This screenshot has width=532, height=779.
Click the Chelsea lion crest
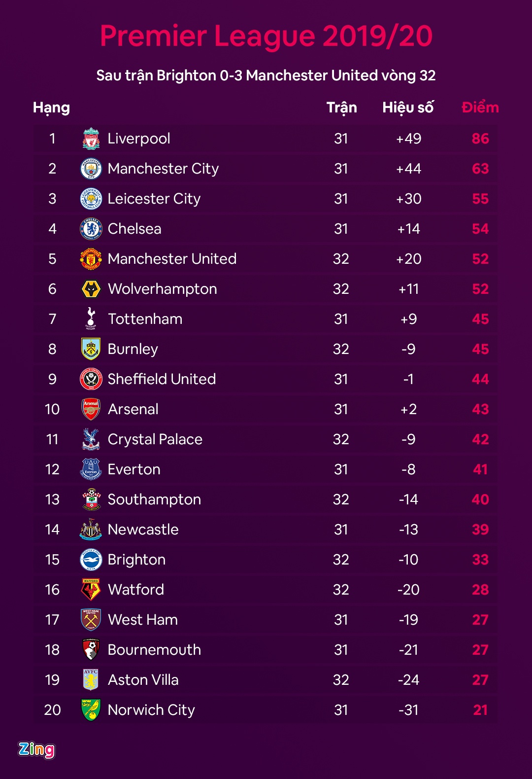[91, 229]
